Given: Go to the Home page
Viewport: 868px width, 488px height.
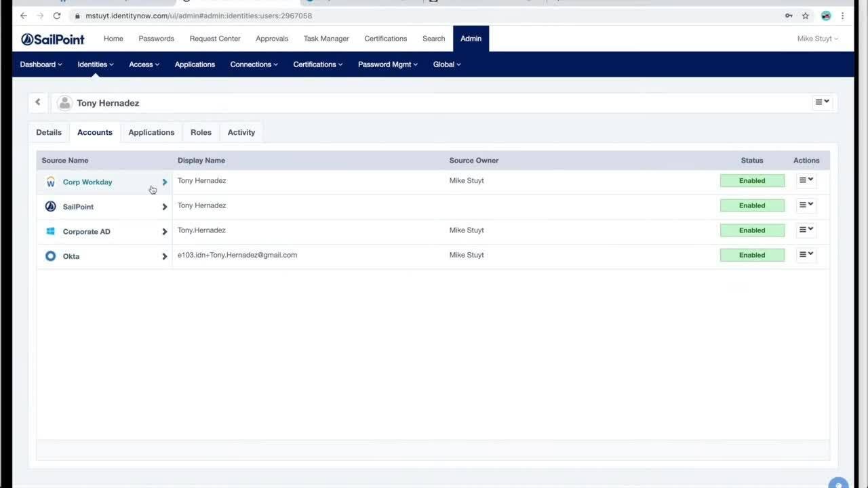Looking at the screenshot, I should (113, 39).
